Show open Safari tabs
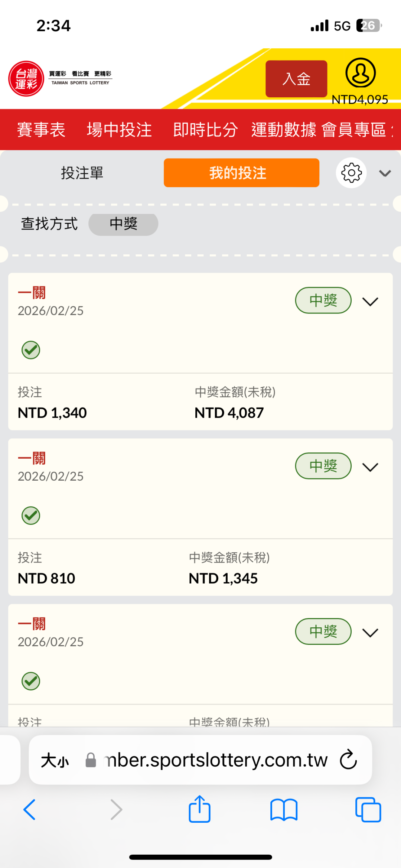Image resolution: width=401 pixels, height=868 pixels. point(368,810)
